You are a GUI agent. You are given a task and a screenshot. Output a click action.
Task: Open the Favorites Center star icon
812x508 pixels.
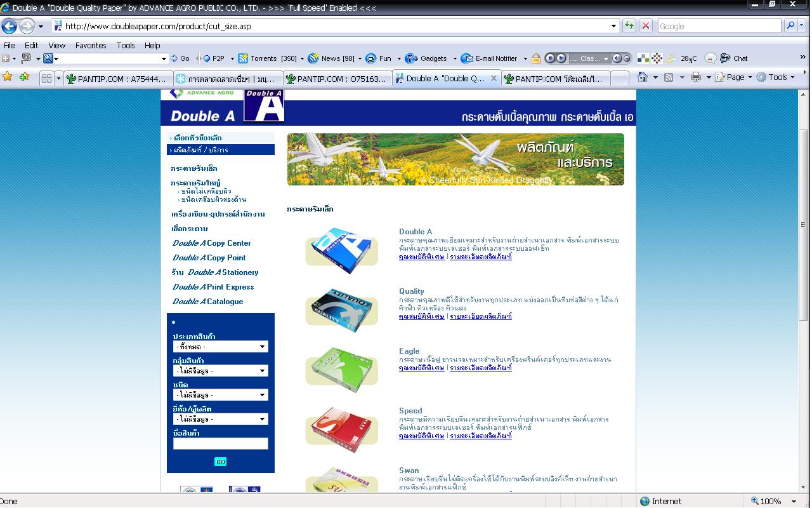[x=8, y=77]
